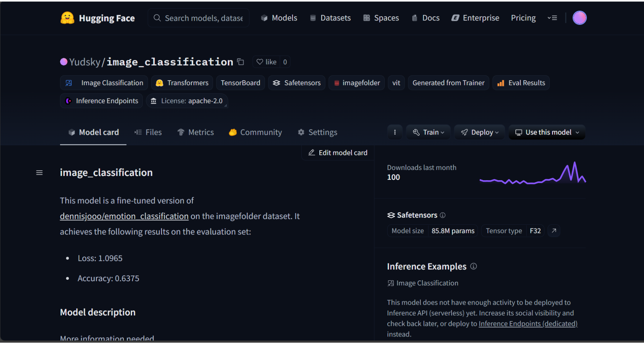
Task: Copy model name with the copy icon
Action: click(241, 62)
